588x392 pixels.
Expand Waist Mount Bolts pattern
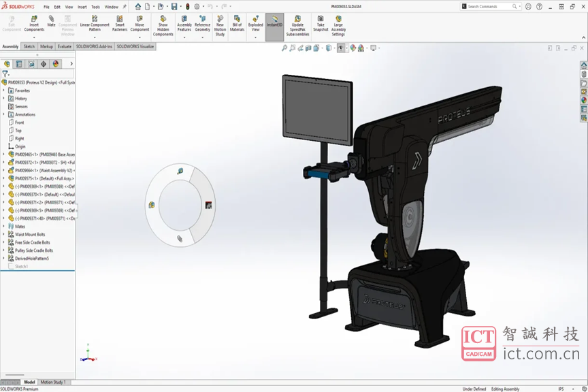click(x=4, y=234)
